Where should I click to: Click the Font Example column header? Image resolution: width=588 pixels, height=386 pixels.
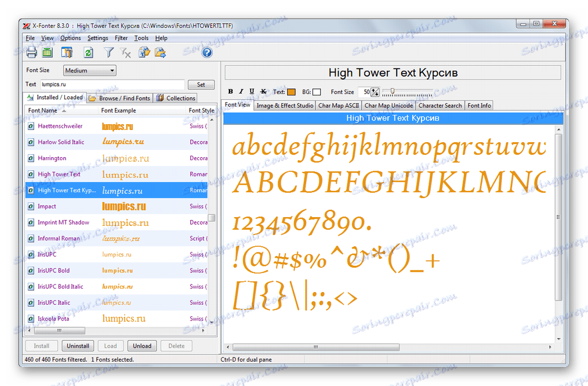pos(143,111)
